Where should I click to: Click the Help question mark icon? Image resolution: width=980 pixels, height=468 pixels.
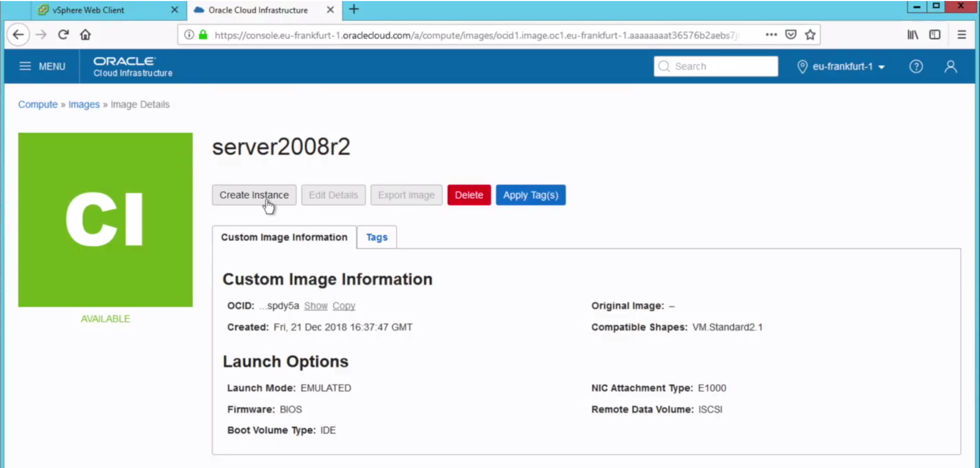[916, 66]
